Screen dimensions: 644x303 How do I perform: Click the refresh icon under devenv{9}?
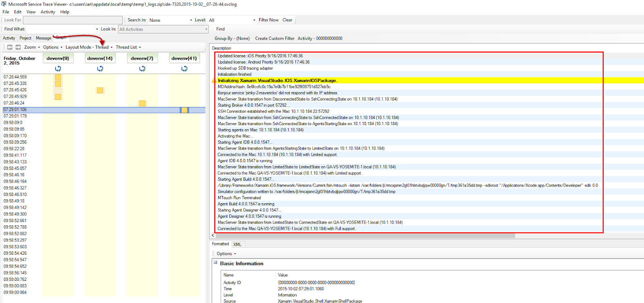click(58, 69)
